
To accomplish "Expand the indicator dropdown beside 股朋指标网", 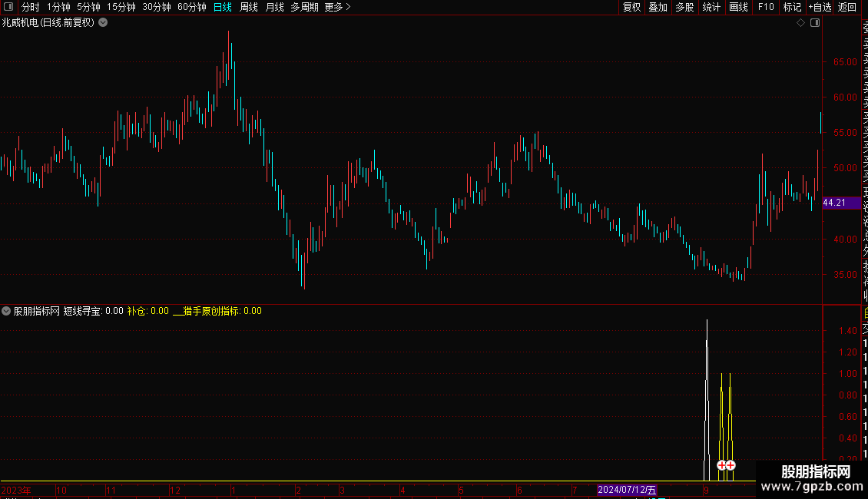I will point(6,311).
